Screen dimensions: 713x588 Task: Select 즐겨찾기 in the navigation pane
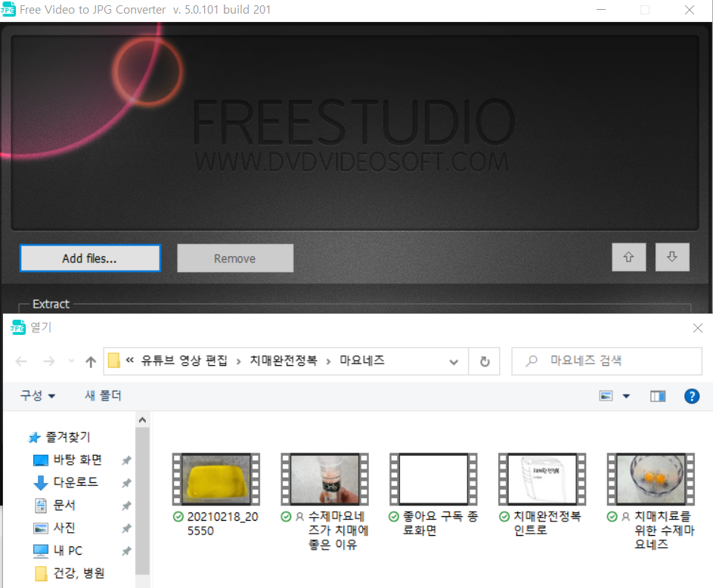[59, 437]
